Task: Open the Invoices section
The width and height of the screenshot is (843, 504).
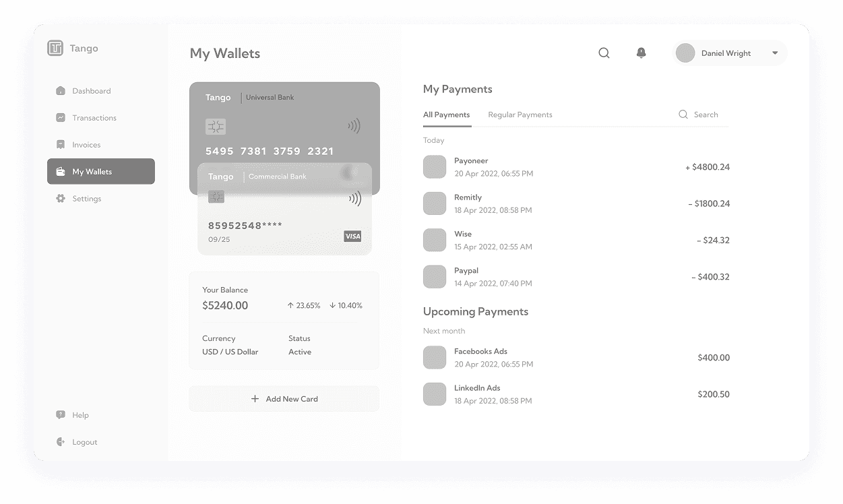Action: [61, 144]
